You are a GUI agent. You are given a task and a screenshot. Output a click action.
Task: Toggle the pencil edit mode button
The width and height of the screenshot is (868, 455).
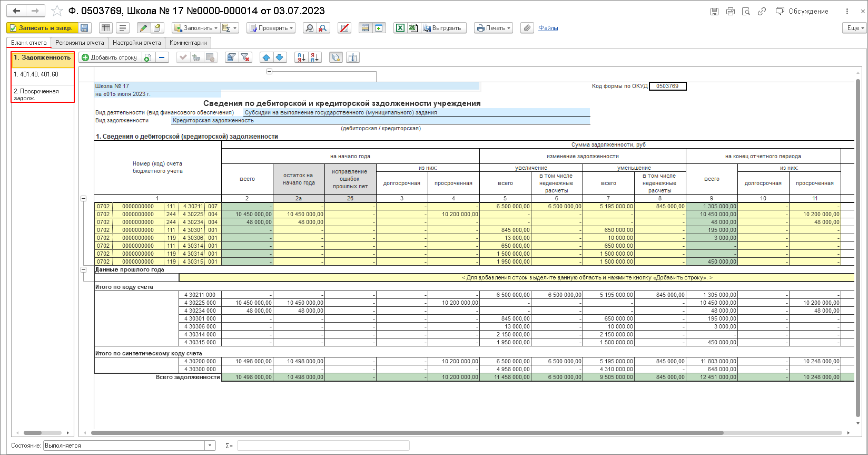point(143,28)
